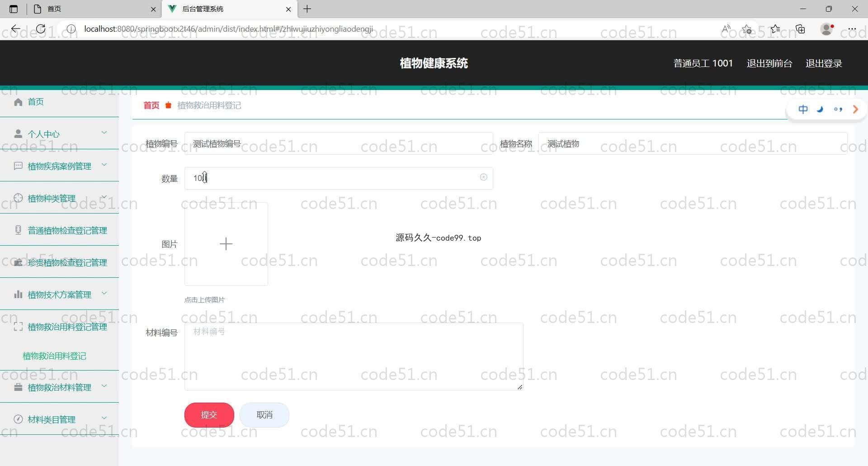Expand the 植物疾病案例管理 chevron
This screenshot has width=868, height=466.
pos(104,165)
